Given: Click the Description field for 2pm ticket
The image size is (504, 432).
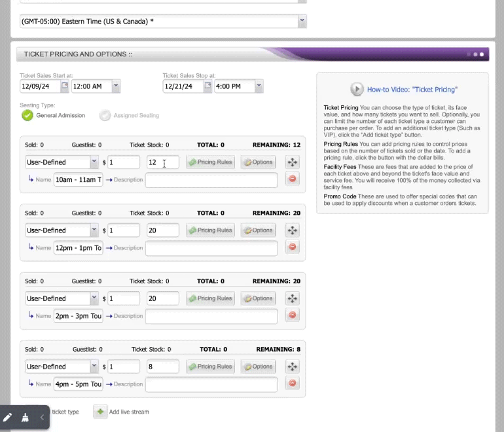Looking at the screenshot, I should coord(211,316).
